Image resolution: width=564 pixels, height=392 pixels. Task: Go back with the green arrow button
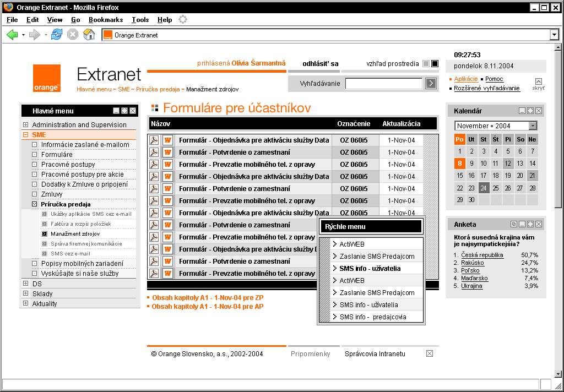tap(12, 35)
